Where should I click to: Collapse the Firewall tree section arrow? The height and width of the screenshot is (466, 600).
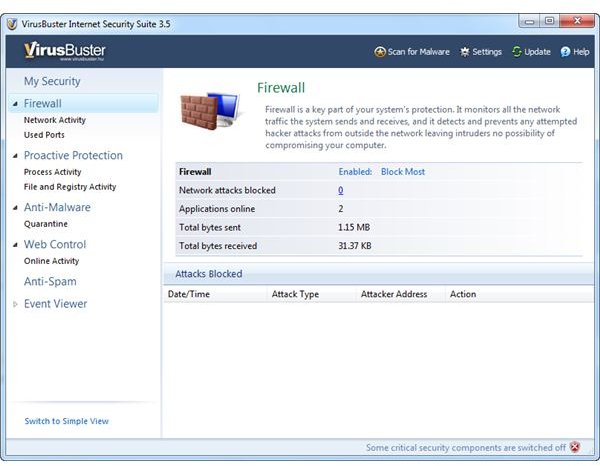[x=15, y=104]
